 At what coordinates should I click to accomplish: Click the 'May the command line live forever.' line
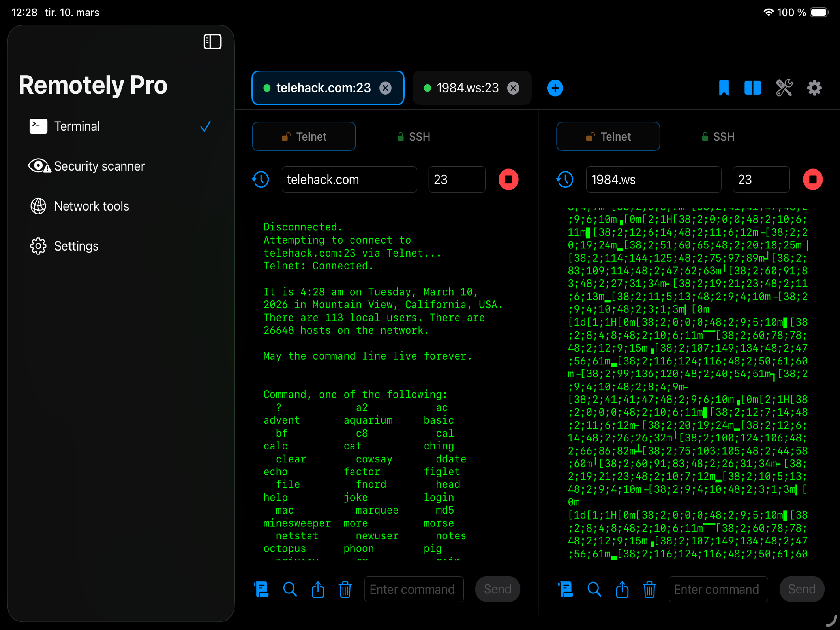pyautogui.click(x=367, y=356)
